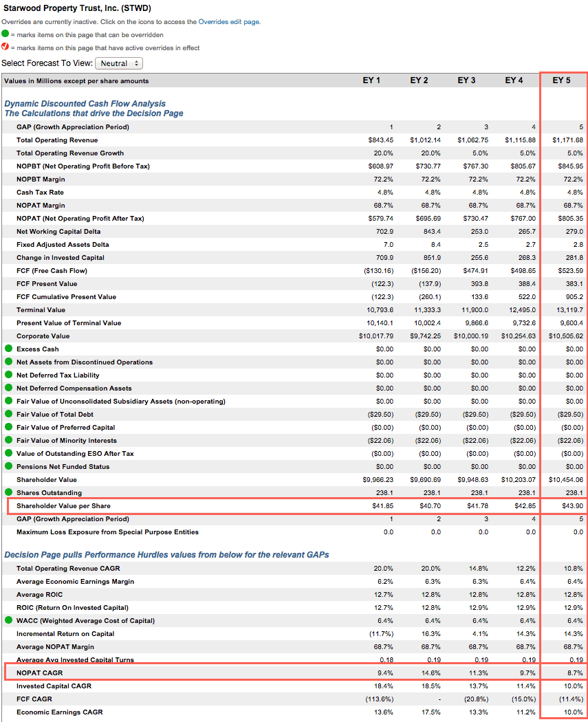Click the $41.85 per share value
This screenshot has width=588, height=722.
(382, 505)
